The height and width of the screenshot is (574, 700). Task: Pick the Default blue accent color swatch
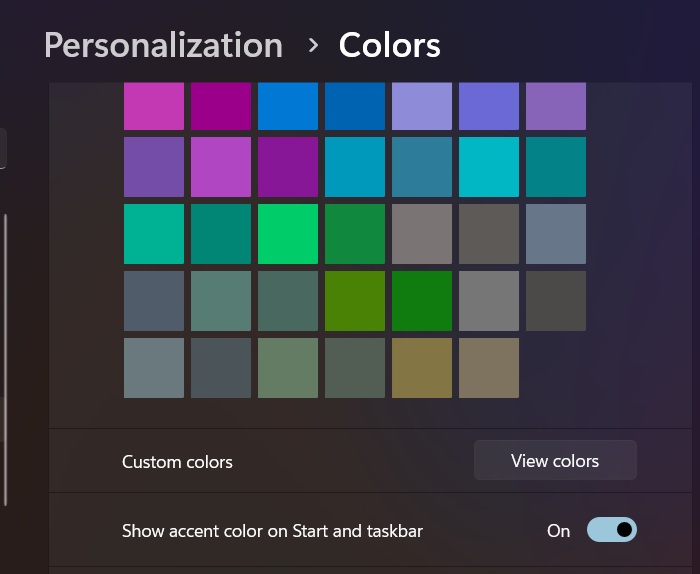(288, 106)
